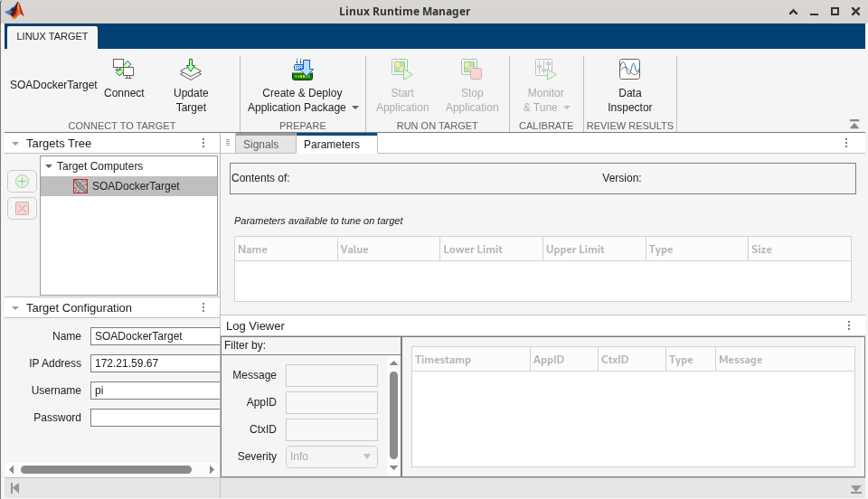Screen dimensions: 868x499
Task: Click the SOADockerTarget label in toolstrip
Action: tap(53, 85)
